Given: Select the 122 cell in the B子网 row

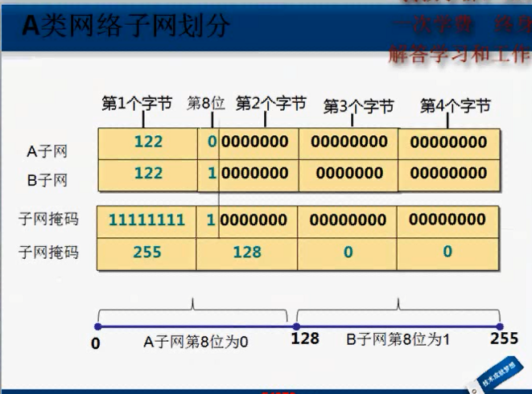Looking at the screenshot, I should [x=148, y=173].
